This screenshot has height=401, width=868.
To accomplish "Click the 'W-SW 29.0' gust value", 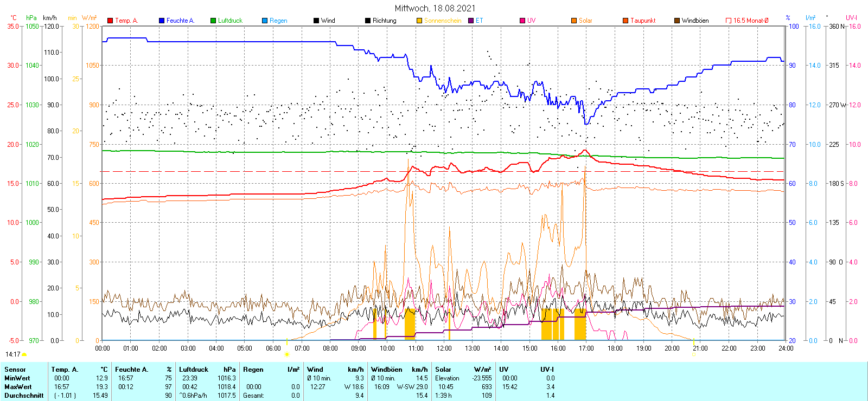I will (412, 387).
